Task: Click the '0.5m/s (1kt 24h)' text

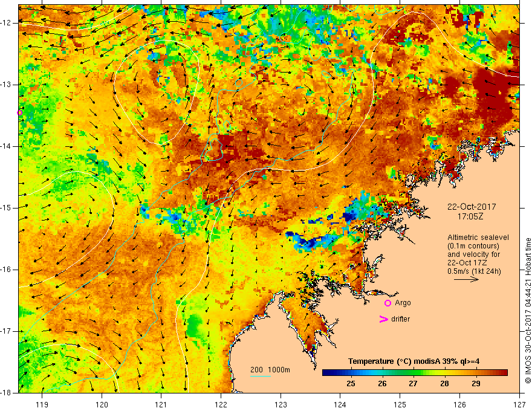Action: click(x=474, y=271)
